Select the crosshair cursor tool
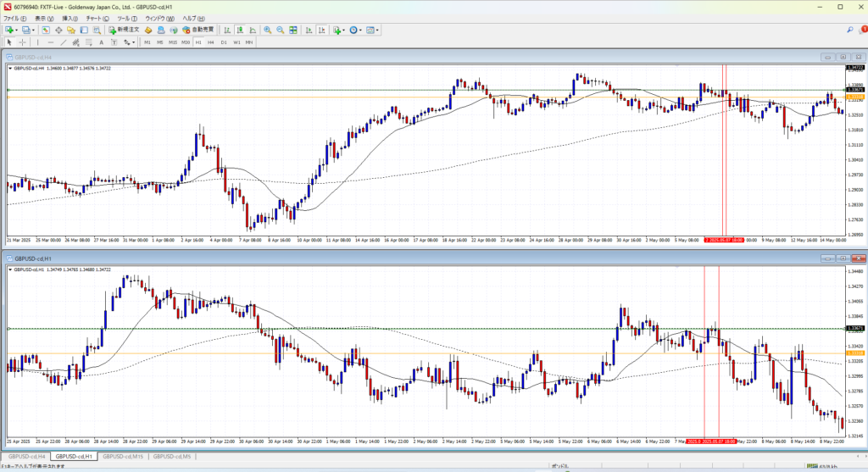 pyautogui.click(x=23, y=42)
